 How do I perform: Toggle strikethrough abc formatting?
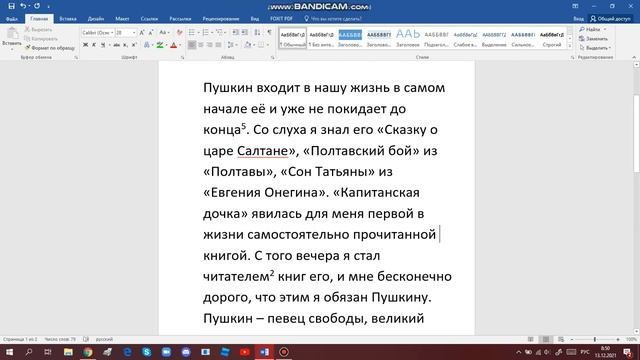116,45
